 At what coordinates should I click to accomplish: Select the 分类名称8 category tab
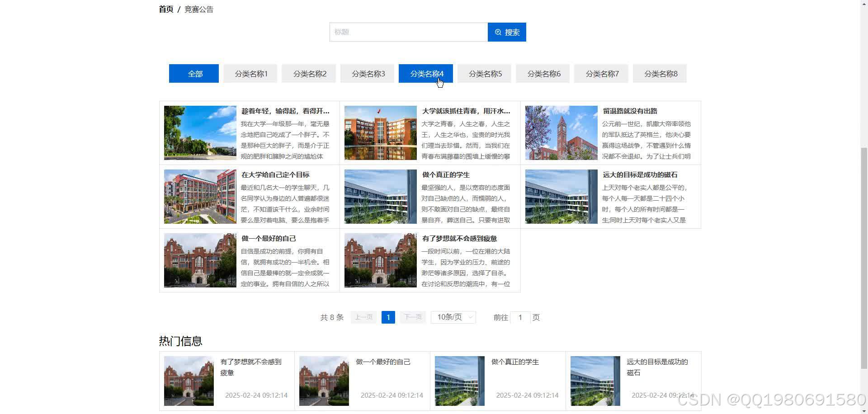660,73
